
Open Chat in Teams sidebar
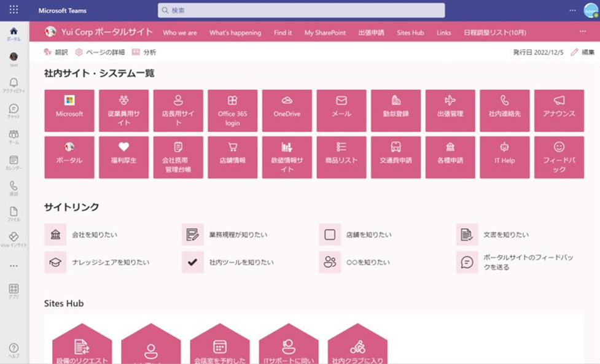click(14, 111)
